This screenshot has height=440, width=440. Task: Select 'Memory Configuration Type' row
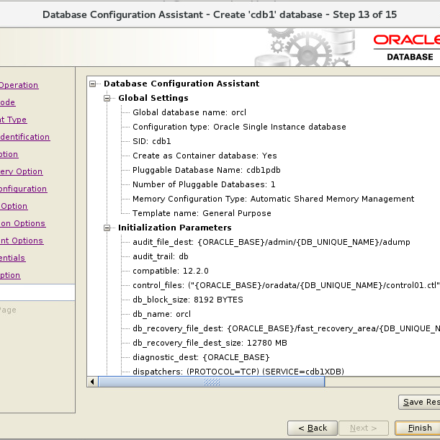(x=273, y=199)
